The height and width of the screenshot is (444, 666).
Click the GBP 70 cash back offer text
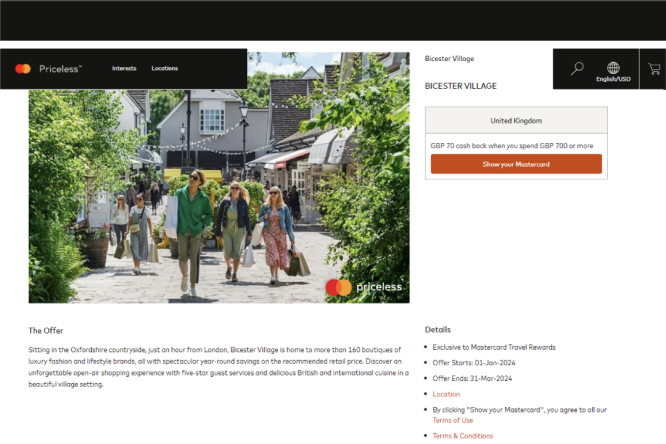tap(512, 145)
